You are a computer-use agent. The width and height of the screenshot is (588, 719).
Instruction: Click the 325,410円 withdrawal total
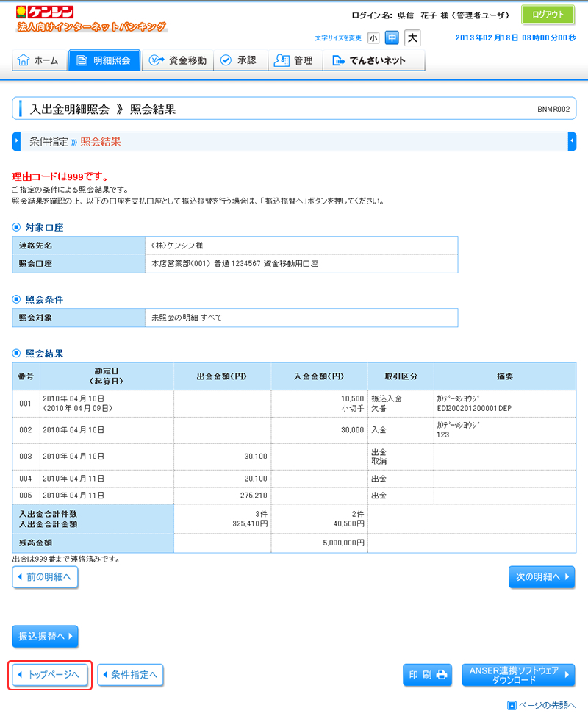[250, 523]
